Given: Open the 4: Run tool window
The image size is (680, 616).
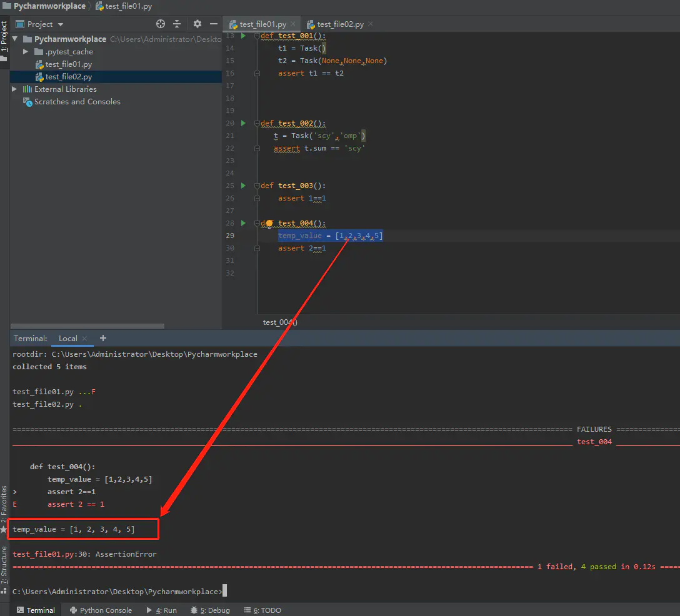Looking at the screenshot, I should (x=162, y=610).
